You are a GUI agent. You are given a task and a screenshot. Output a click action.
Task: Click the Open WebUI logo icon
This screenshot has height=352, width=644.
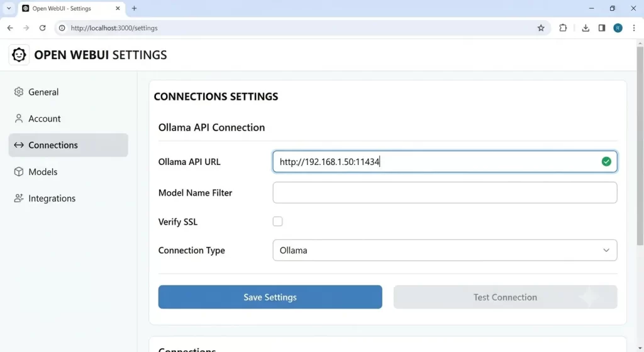[19, 55]
